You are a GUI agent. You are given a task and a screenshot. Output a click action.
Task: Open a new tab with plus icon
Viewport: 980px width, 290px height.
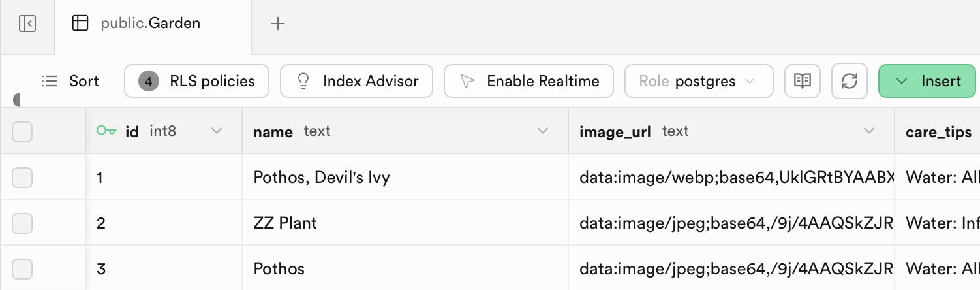tap(278, 24)
